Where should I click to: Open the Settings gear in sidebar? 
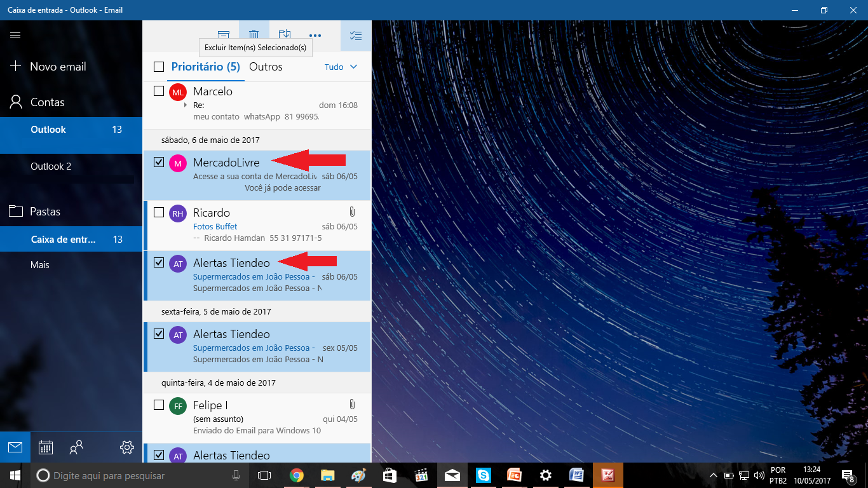(x=127, y=447)
